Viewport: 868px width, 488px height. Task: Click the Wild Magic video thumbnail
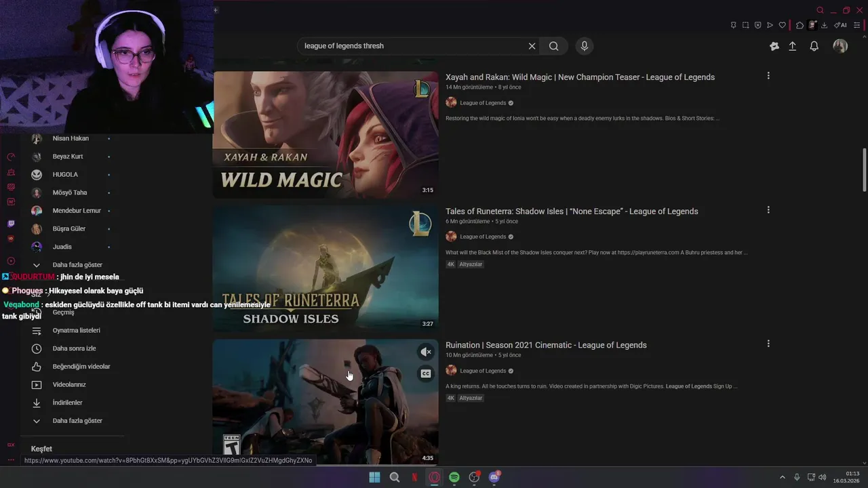[325, 135]
